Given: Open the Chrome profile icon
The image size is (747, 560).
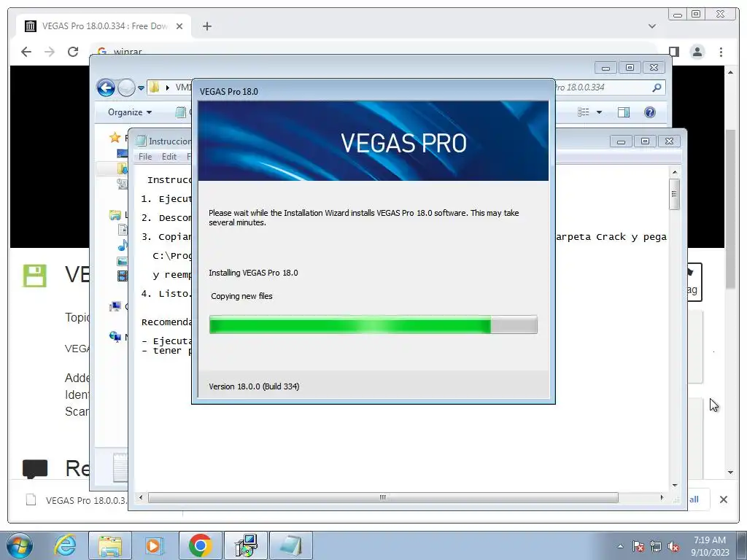Looking at the screenshot, I should pos(697,52).
